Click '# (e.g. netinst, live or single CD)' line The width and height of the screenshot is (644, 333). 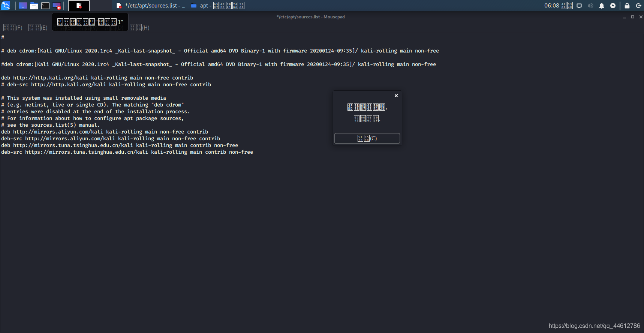pos(93,105)
